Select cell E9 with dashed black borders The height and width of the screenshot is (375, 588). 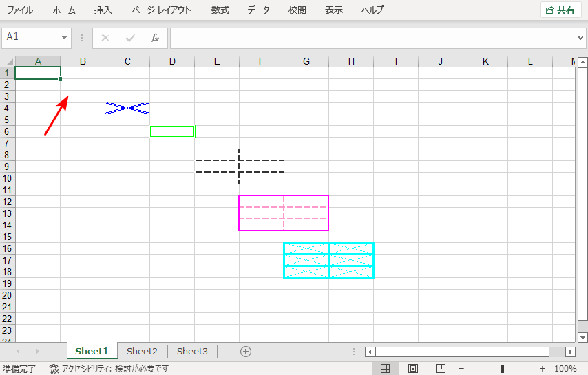pyautogui.click(x=217, y=167)
